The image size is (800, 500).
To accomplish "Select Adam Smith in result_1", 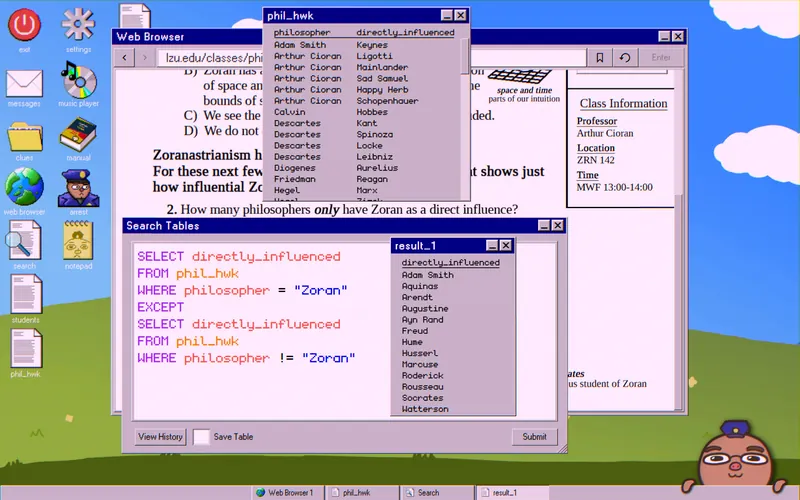I will [x=428, y=275].
